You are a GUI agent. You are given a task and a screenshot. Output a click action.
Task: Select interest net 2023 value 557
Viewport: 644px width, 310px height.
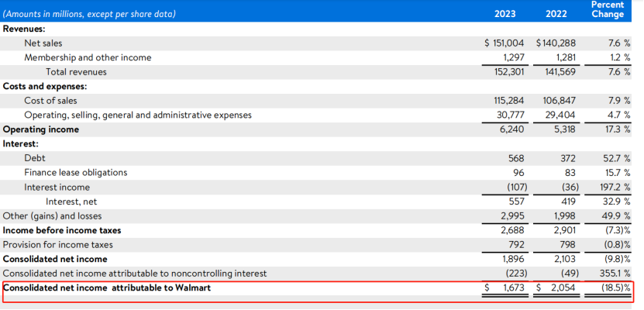tap(516, 201)
